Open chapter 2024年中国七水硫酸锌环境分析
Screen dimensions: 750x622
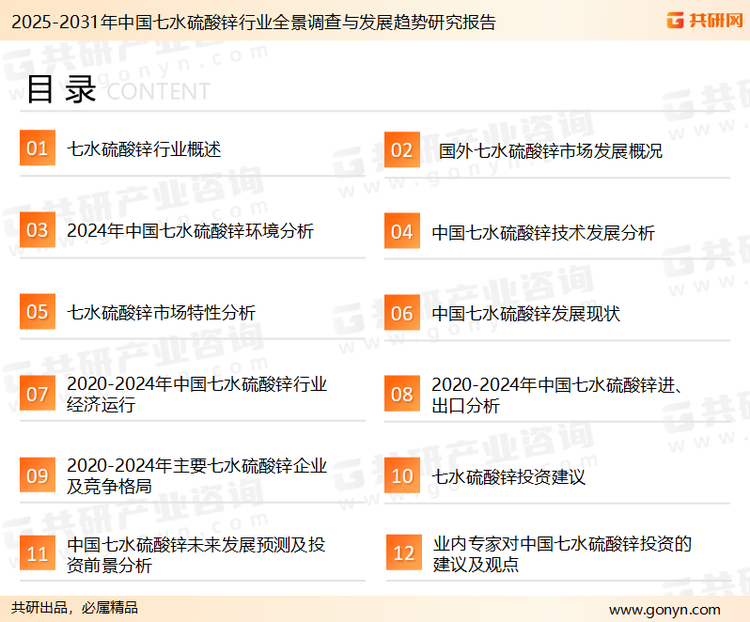190,231
